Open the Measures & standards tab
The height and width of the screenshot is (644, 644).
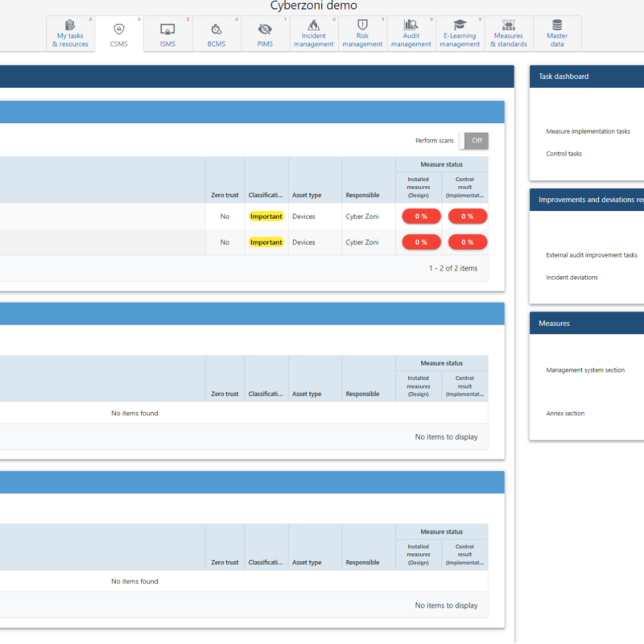pyautogui.click(x=509, y=33)
